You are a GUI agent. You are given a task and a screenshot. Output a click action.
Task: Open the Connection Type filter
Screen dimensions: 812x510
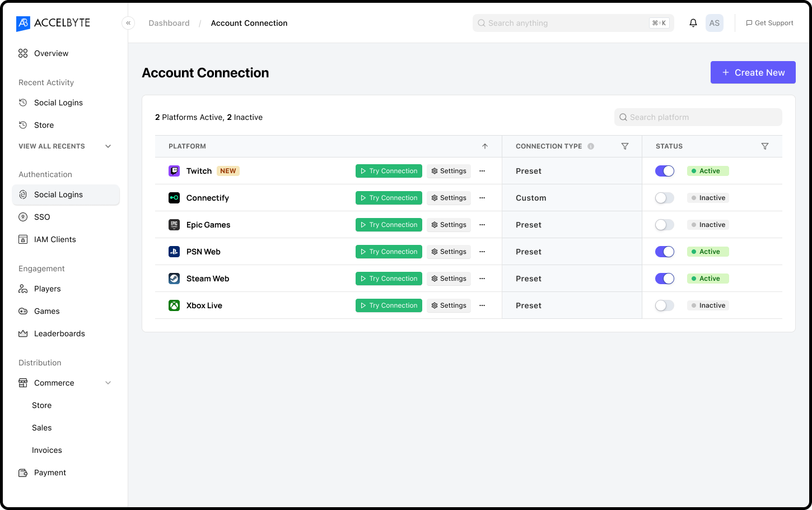625,146
